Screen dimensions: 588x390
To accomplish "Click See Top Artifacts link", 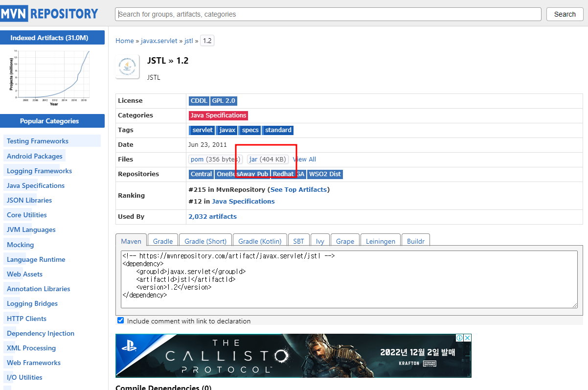I will (x=299, y=189).
